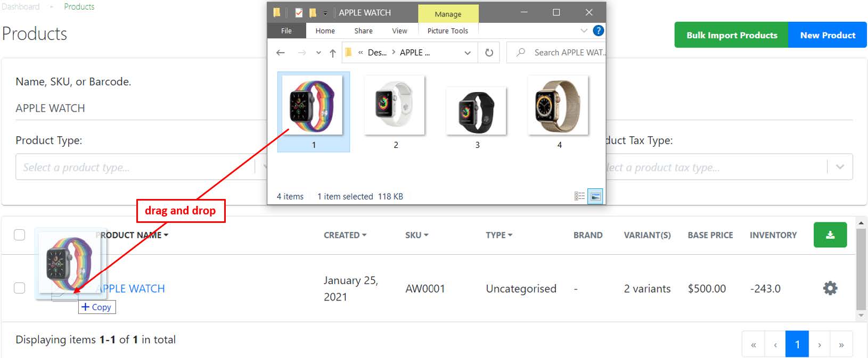868x358 pixels.
Task: Click the BRAND column header
Action: (588, 235)
